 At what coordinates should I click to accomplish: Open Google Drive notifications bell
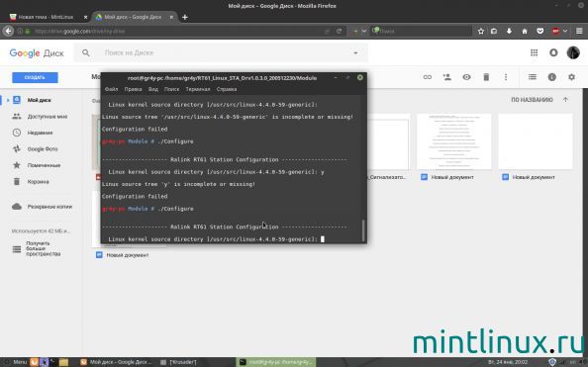pyautogui.click(x=553, y=52)
